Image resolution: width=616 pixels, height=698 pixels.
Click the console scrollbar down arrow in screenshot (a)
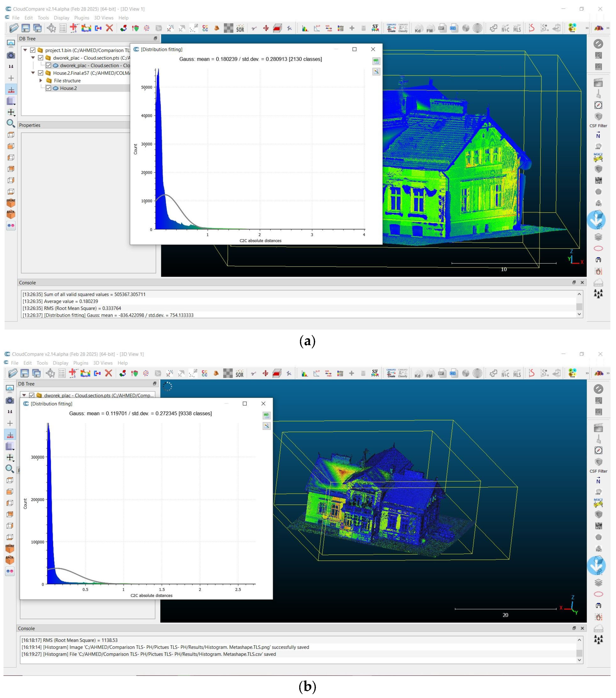(579, 314)
